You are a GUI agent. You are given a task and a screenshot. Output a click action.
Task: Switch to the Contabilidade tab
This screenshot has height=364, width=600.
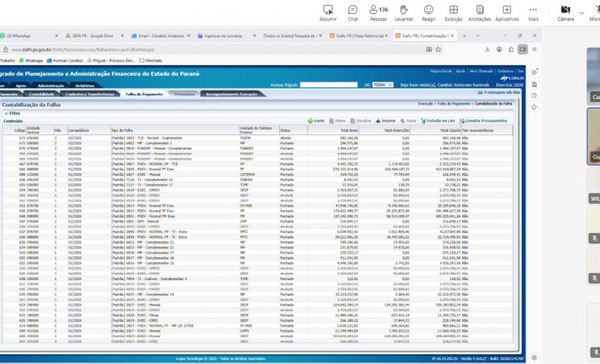tap(42, 94)
